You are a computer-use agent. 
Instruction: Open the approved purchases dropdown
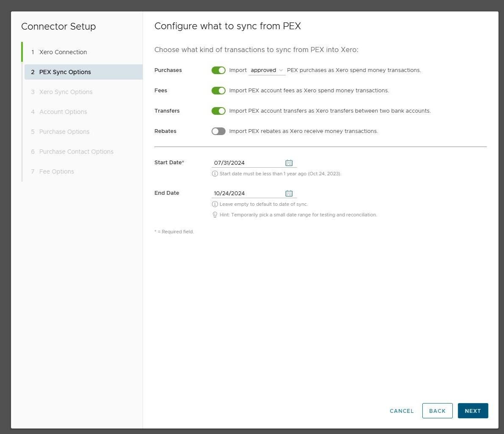pos(267,70)
